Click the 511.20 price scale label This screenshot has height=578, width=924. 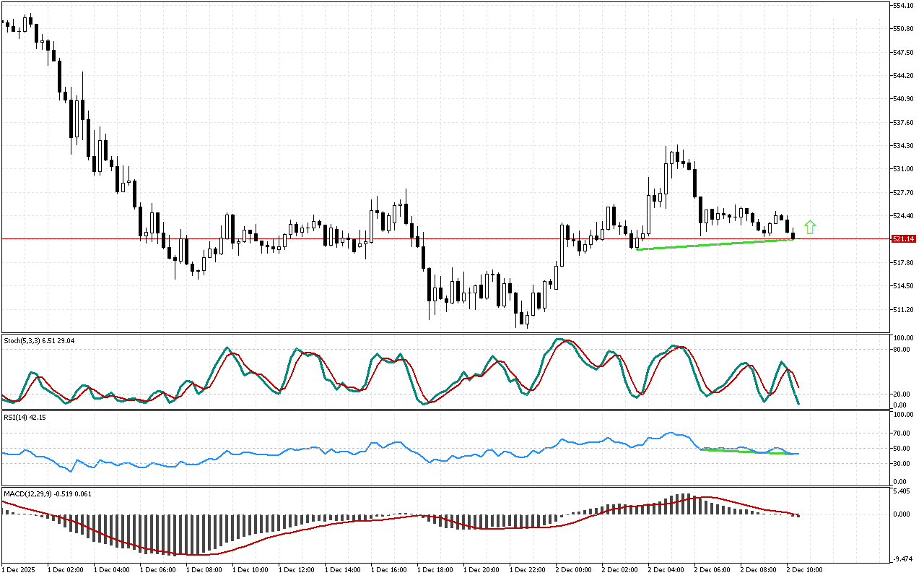coord(904,309)
